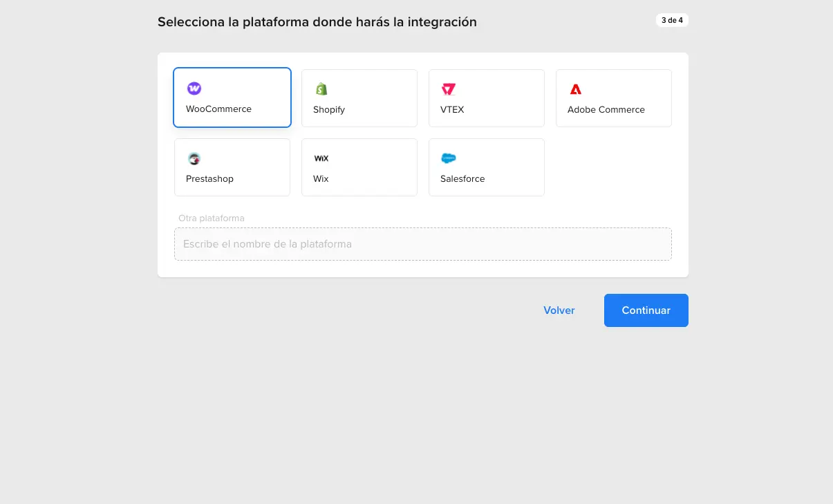Click the red Adobe Commerce logo icon
This screenshot has height=504, width=833.
(576, 89)
